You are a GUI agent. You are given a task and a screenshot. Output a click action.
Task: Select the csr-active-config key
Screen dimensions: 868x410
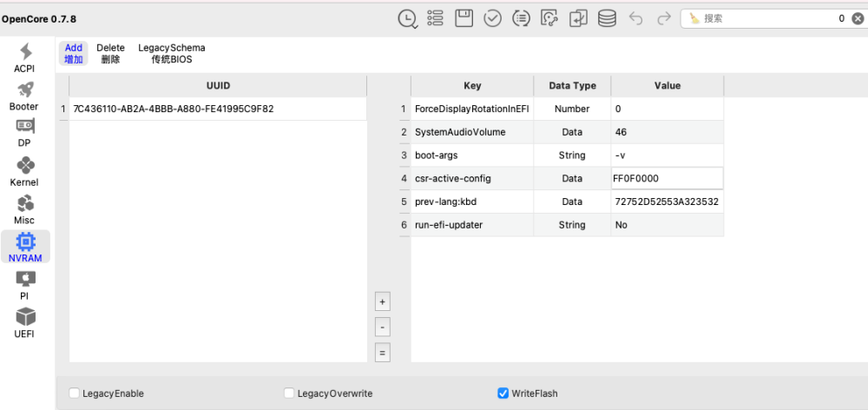pyautogui.click(x=472, y=179)
